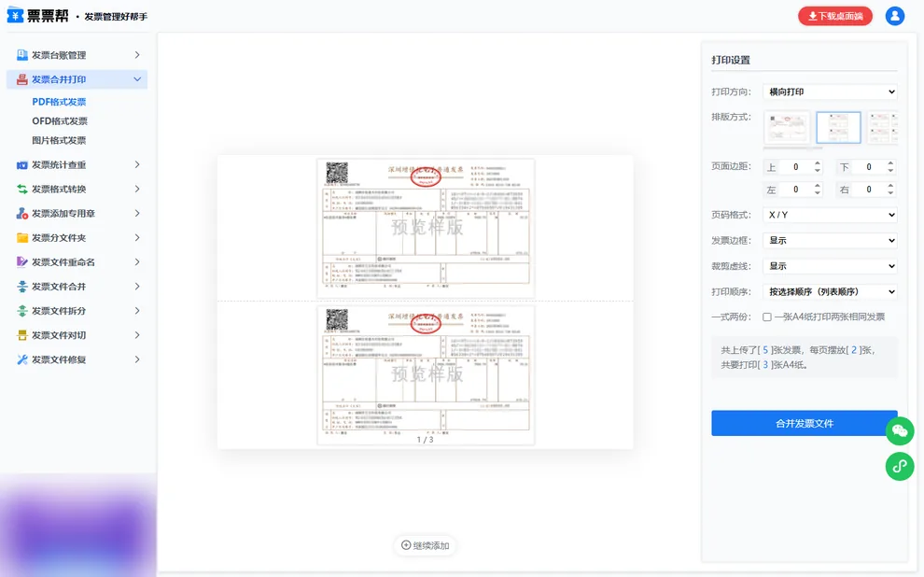Enable 一张A4纸打印两张相同发票 checkbox
This screenshot has height=577, width=924.
766,317
